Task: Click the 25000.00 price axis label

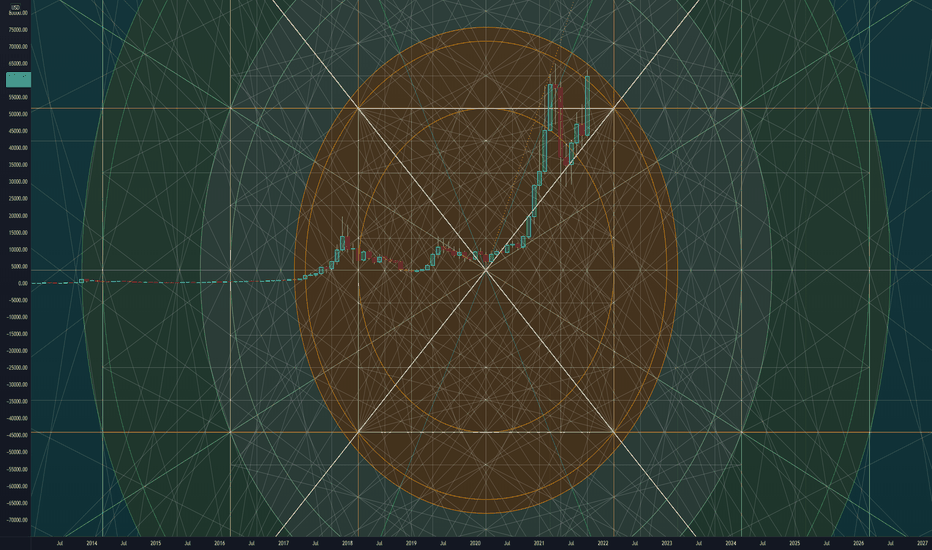Action: pos(18,199)
